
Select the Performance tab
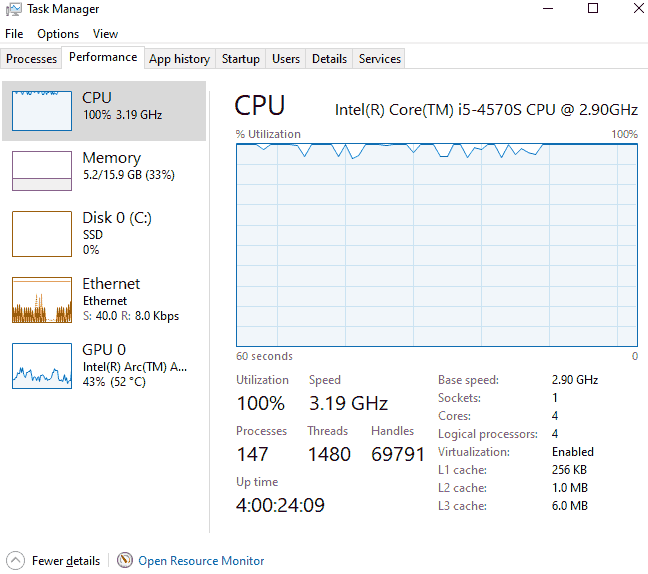coord(103,57)
